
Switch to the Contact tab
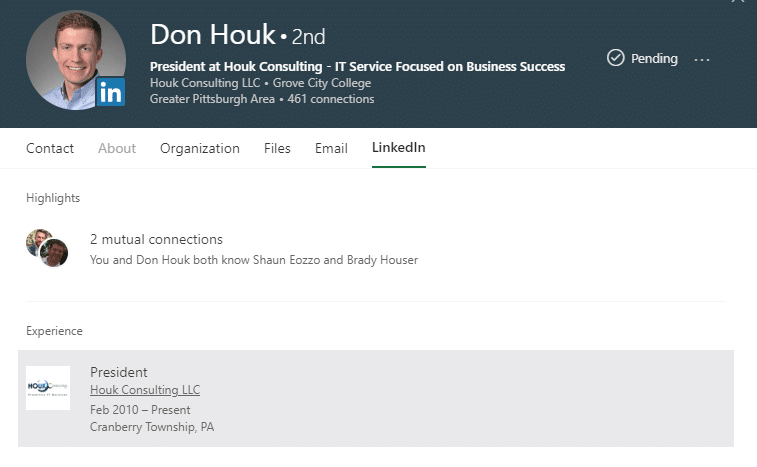[50, 148]
